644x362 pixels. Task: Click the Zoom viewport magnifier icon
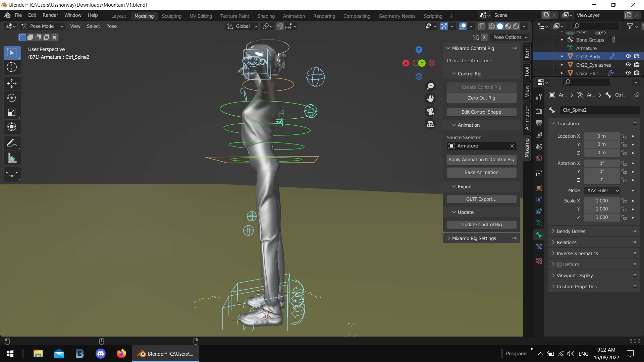[x=430, y=86]
